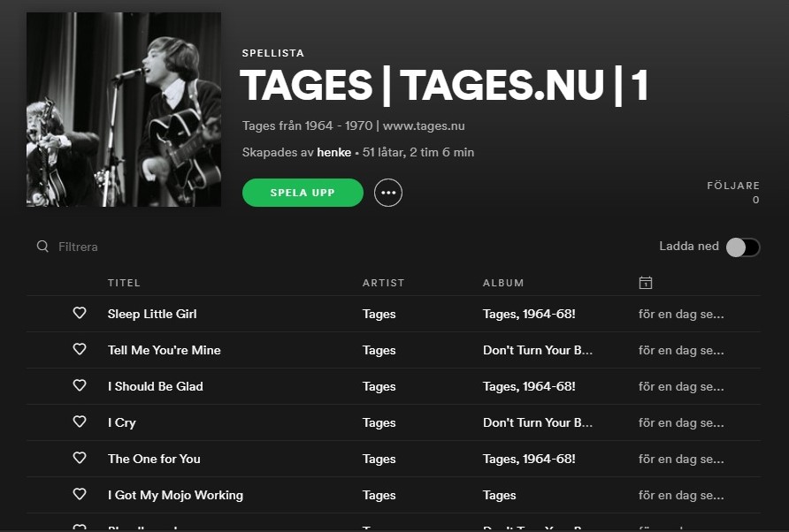Sort by ALBUM column header
The height and width of the screenshot is (532, 789).
[503, 283]
